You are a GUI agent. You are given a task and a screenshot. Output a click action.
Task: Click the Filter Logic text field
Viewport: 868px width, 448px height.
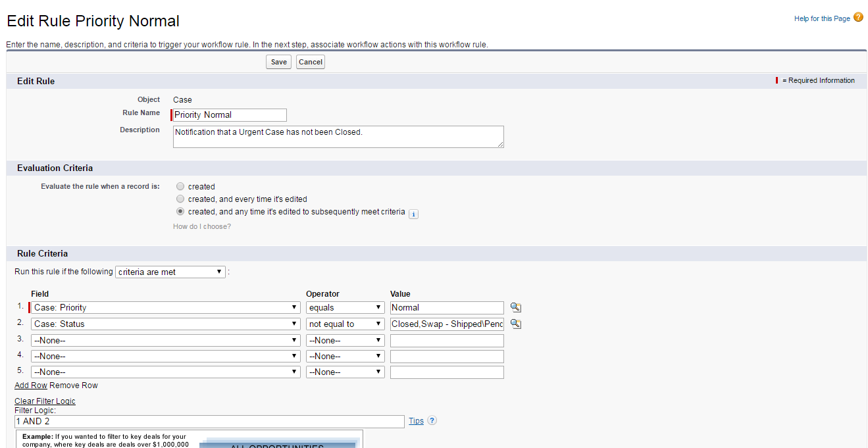209,422
